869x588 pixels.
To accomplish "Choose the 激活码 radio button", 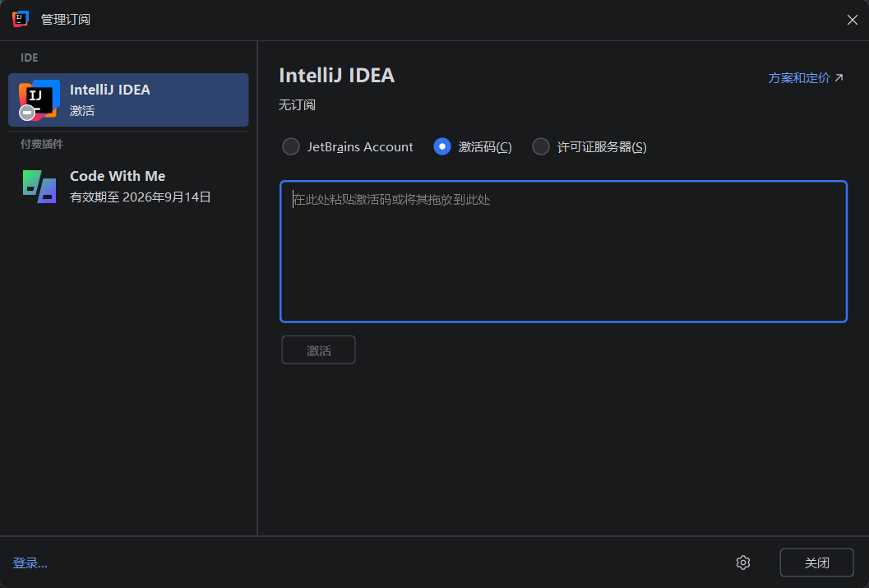I will point(442,146).
